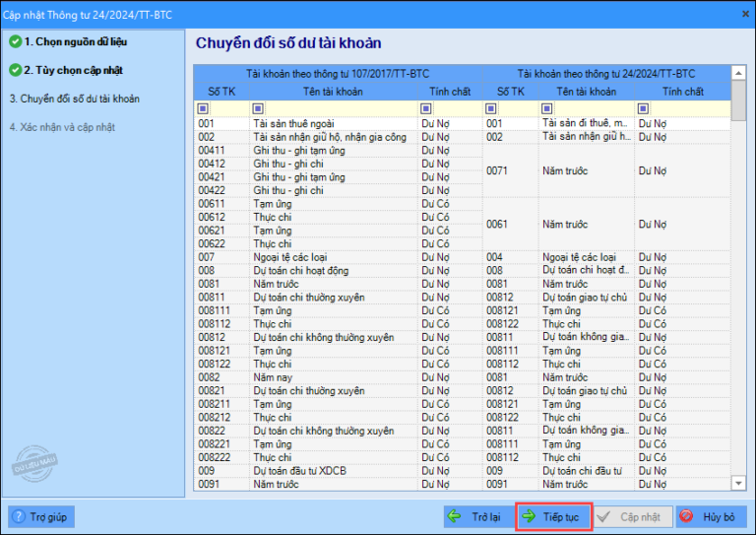This screenshot has height=535, width=756.
Task: Select step 3 Chuyển đổi số dư tài khoản
Action: [x=74, y=99]
